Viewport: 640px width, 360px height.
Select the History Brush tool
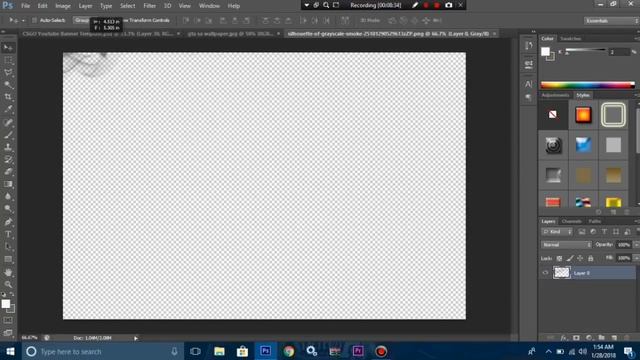coord(8,160)
